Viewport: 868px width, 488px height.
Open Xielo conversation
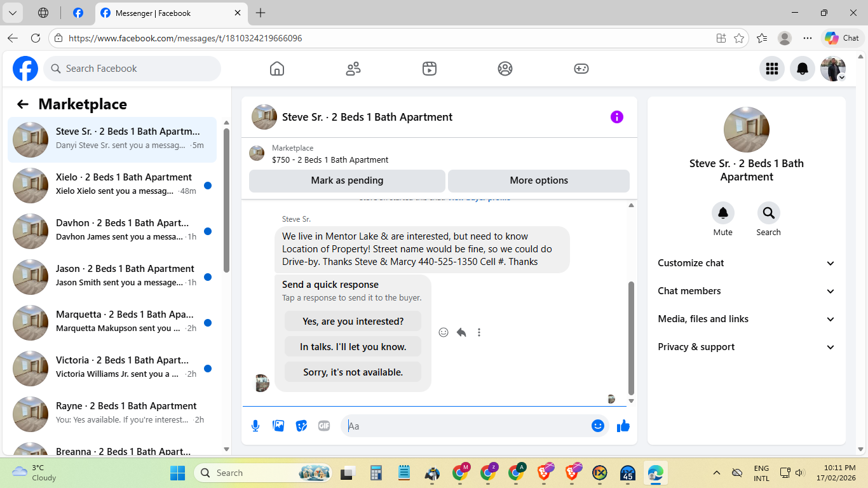(112, 186)
